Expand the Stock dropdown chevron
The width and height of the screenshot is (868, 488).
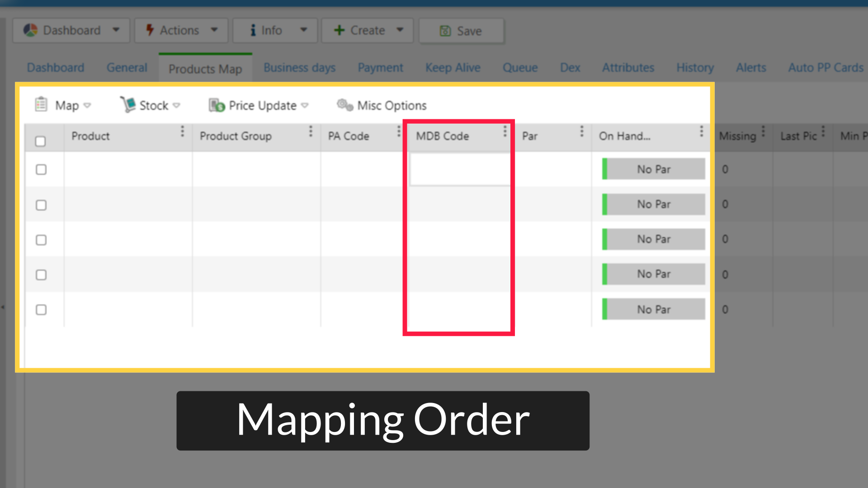tap(177, 105)
